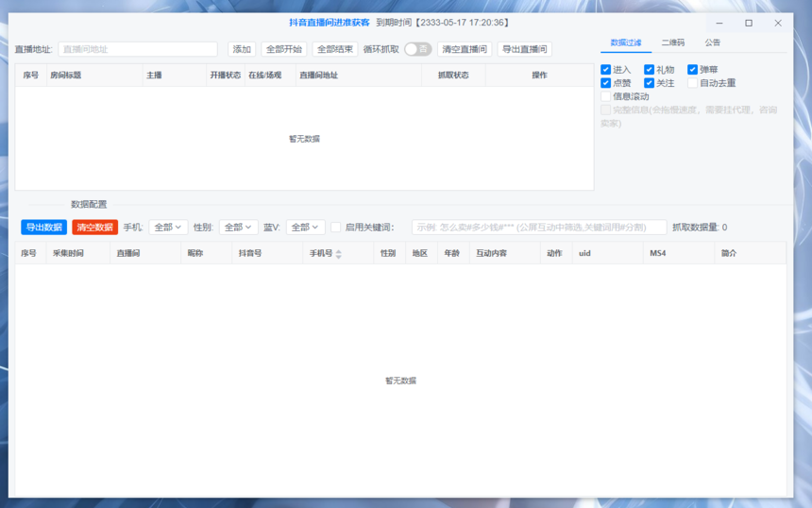The image size is (812, 508).
Task: Click the 动作 column header
Action: tap(554, 253)
